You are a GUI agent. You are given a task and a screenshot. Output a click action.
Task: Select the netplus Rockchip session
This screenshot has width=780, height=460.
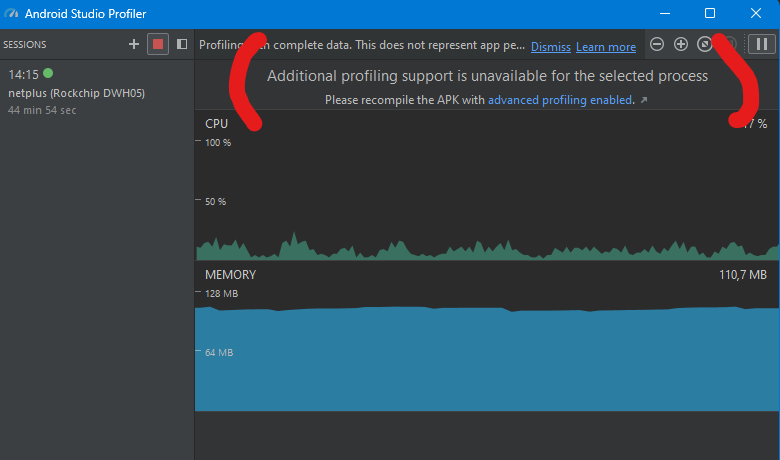76,92
